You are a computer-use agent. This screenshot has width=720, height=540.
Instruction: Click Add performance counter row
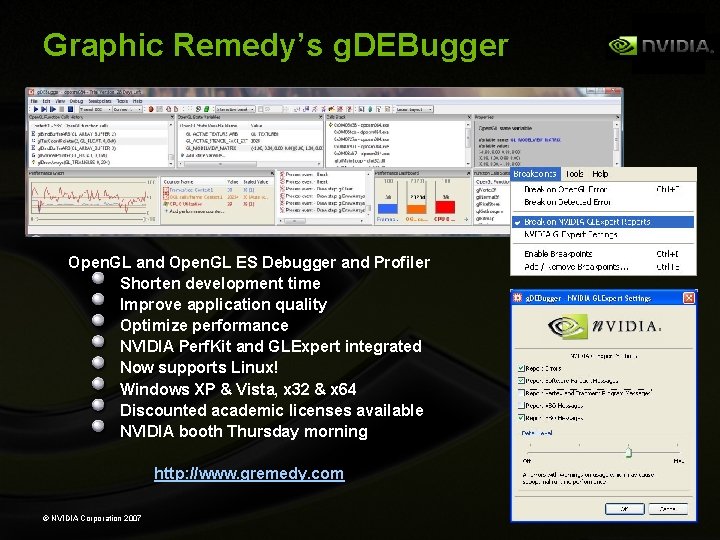point(216,211)
